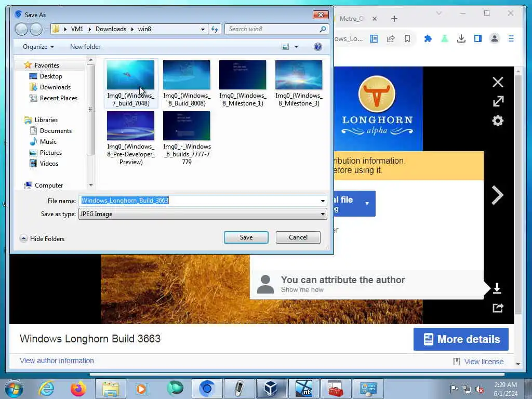Viewport: 532px width, 399px height.
Task: Open View license link
Action: click(484, 362)
